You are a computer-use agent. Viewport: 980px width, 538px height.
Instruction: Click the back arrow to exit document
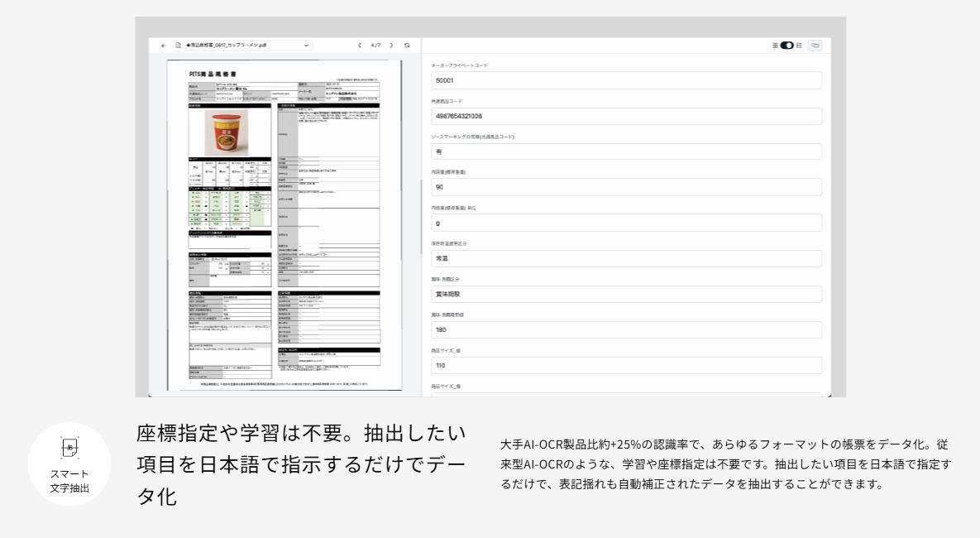click(164, 46)
